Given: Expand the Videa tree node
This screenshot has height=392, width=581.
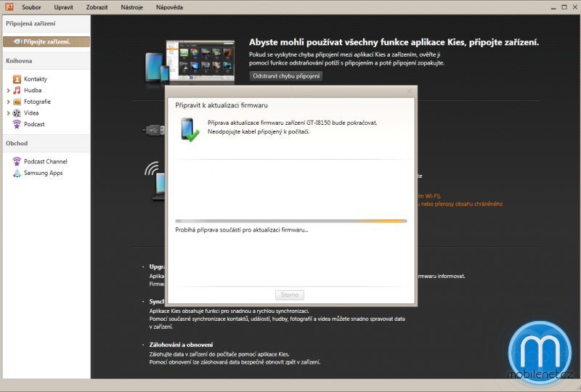Looking at the screenshot, I should tap(8, 113).
